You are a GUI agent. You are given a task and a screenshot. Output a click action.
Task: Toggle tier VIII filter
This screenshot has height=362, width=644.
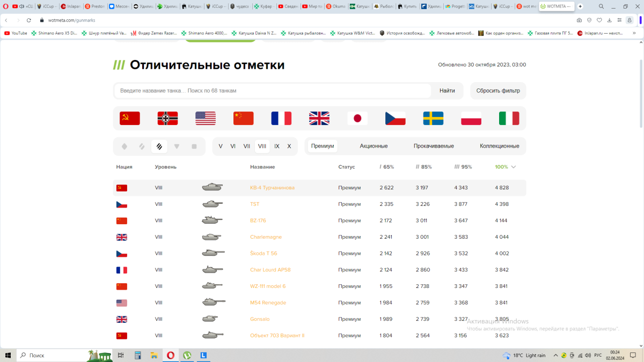[x=262, y=146]
